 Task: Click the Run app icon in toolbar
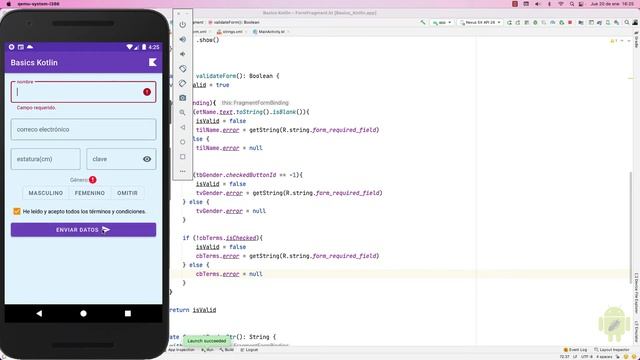(x=509, y=22)
